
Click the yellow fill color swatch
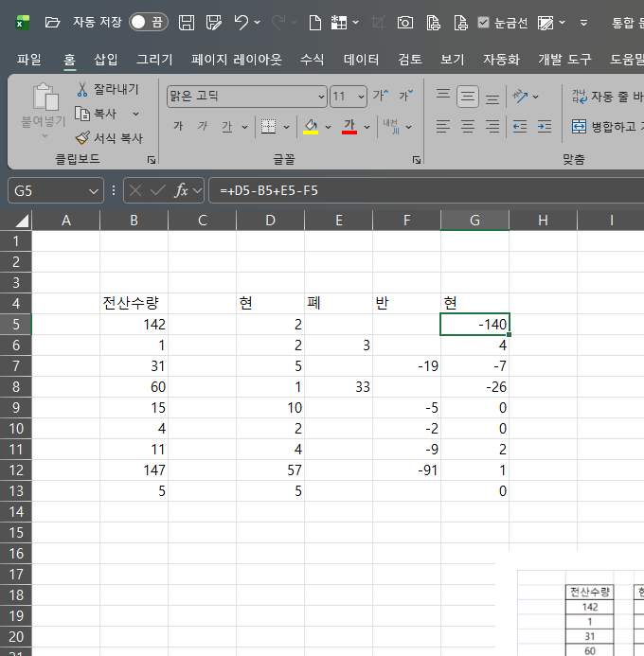click(310, 127)
